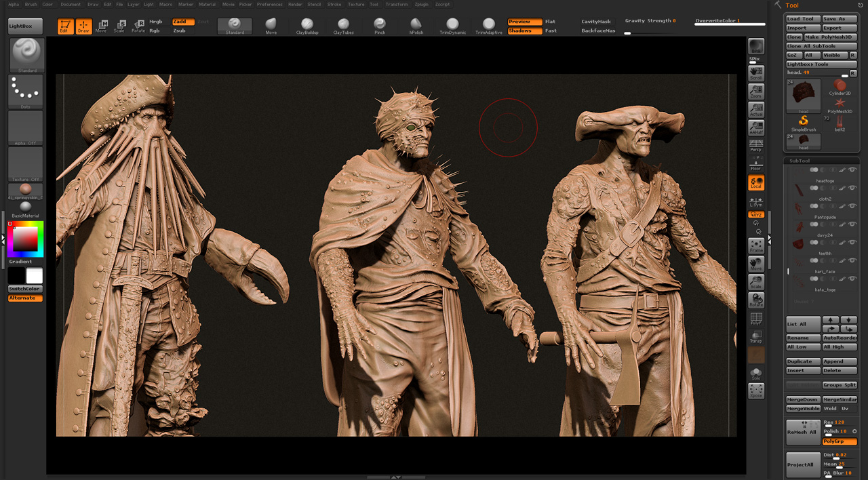Select the Cylinder3D tool
Screen dimensions: 868x480
tap(840, 87)
